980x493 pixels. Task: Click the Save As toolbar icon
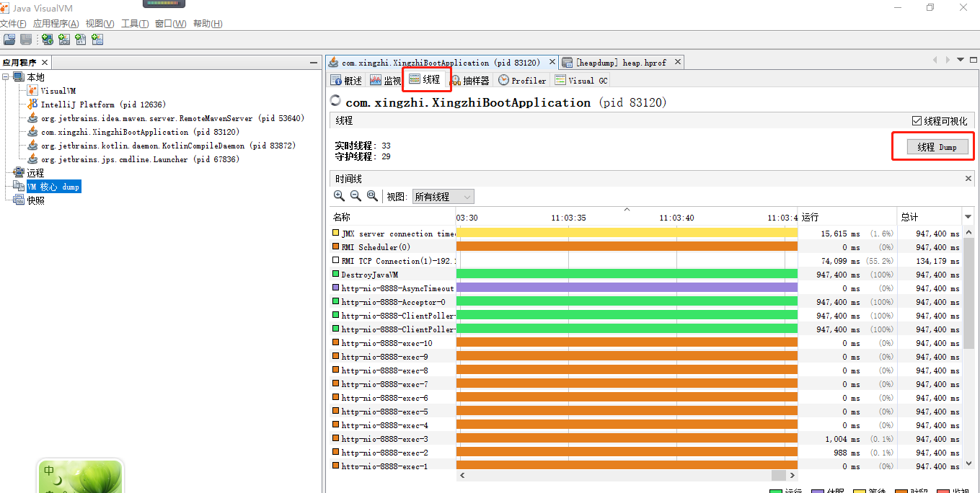tap(26, 40)
